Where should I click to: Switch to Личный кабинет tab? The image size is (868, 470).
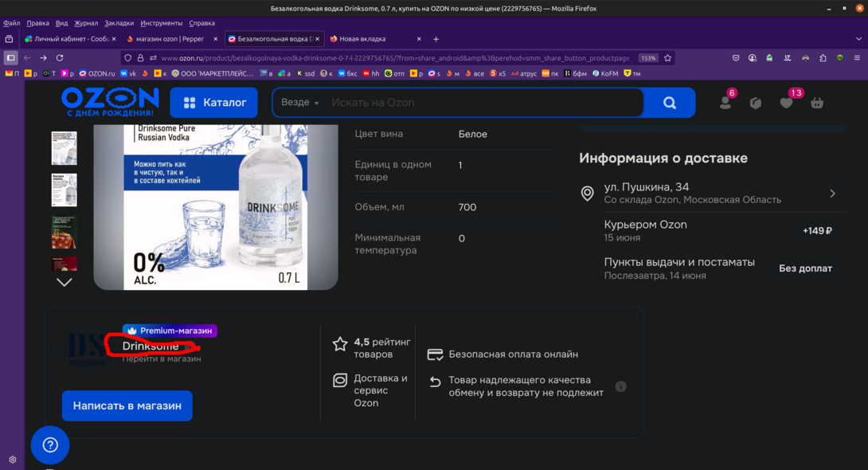pos(70,39)
